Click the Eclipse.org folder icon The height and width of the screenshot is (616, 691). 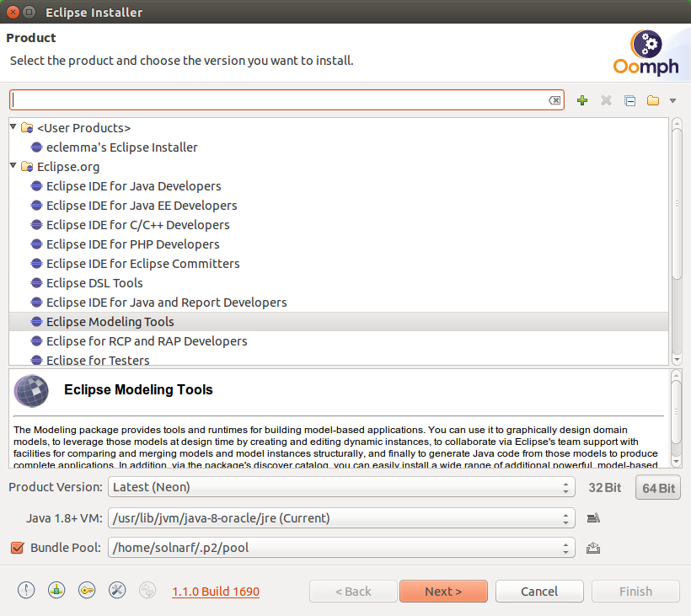click(27, 167)
